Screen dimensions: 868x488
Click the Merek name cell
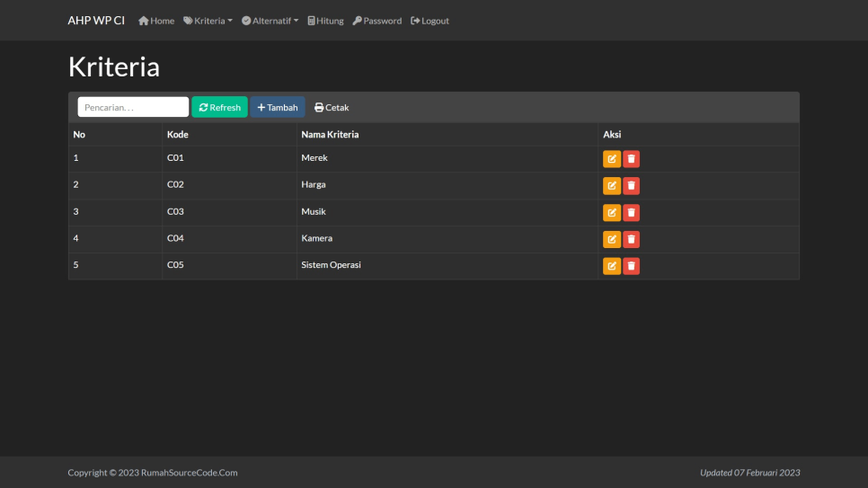(447, 158)
